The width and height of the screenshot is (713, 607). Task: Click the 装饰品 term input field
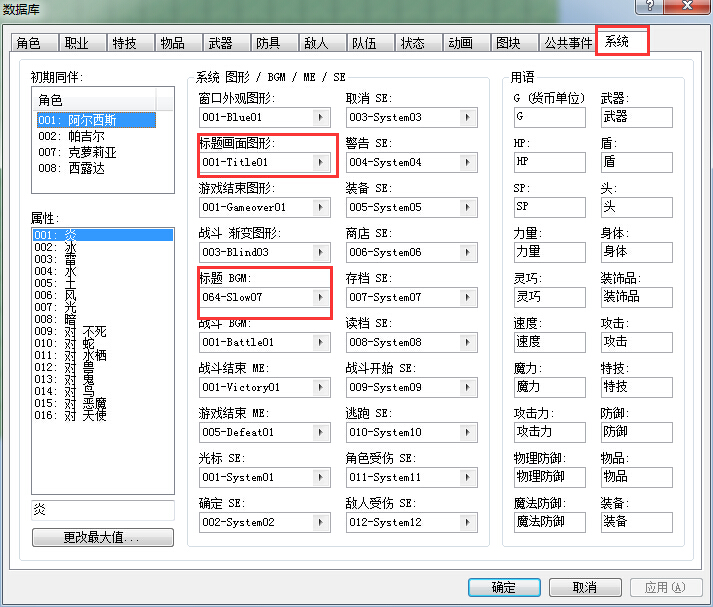coord(637,297)
